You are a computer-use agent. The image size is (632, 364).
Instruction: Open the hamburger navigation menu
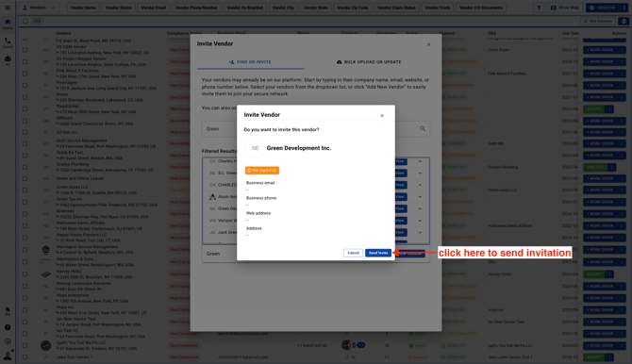coord(8,8)
